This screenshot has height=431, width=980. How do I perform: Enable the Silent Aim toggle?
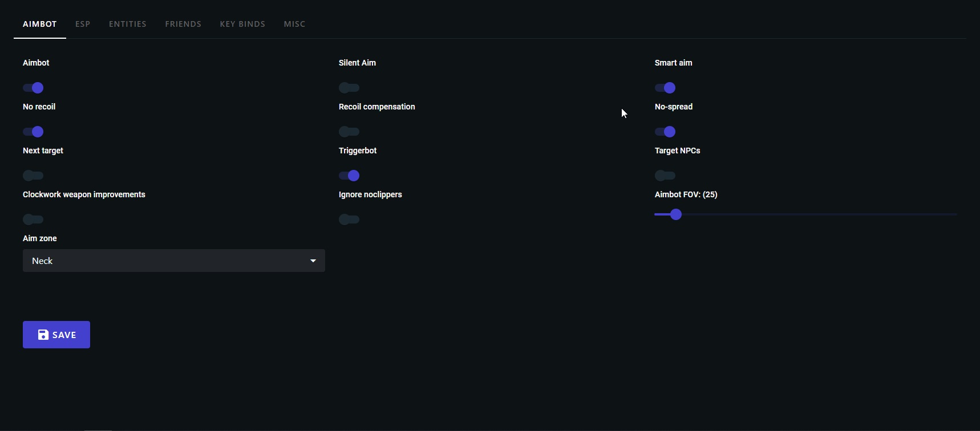pyautogui.click(x=349, y=88)
